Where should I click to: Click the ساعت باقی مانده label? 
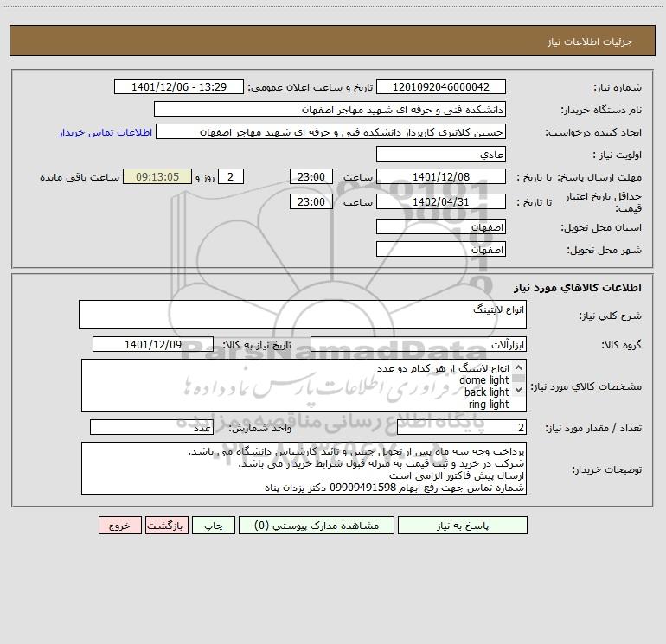click(x=80, y=177)
